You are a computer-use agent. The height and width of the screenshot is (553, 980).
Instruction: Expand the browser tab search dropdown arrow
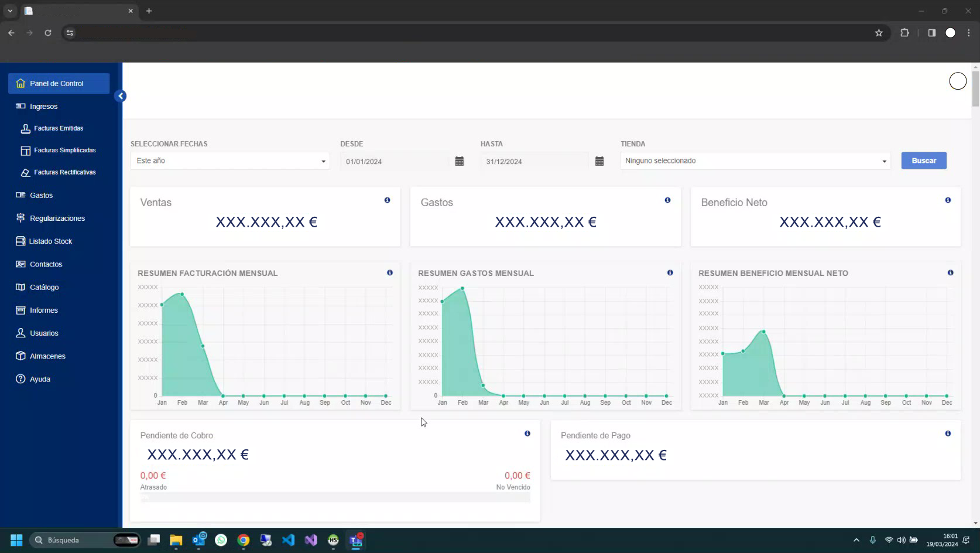click(x=10, y=11)
